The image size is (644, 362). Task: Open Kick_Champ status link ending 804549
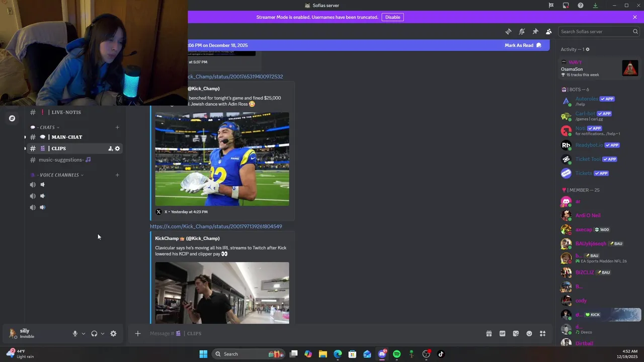216,226
